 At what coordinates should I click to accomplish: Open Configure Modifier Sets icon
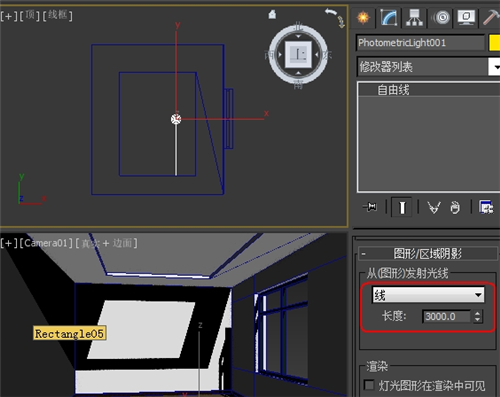[486, 207]
